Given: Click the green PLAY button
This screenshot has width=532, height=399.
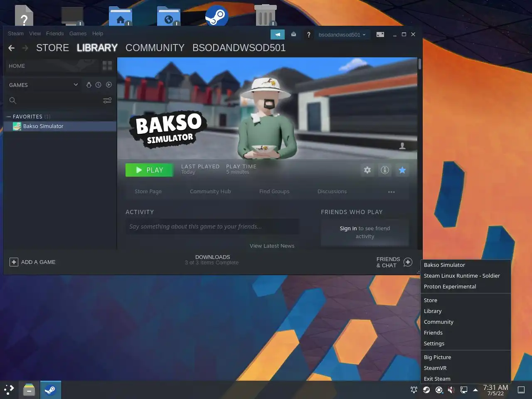Looking at the screenshot, I should [150, 170].
